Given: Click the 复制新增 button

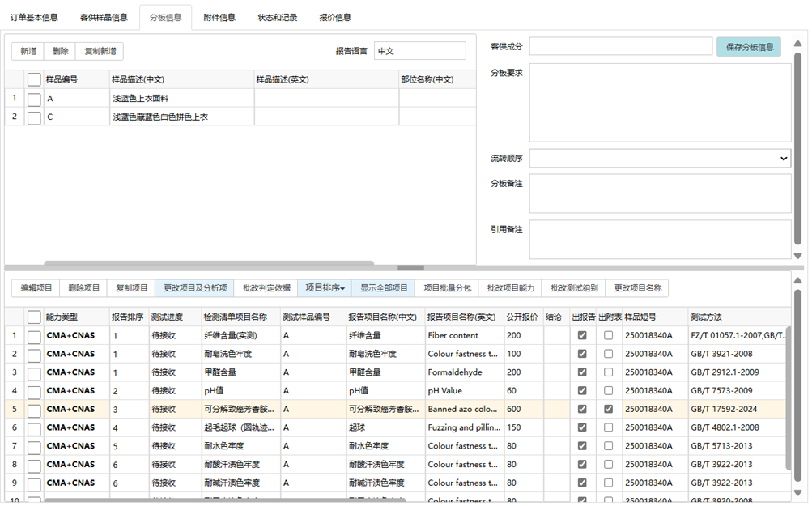Looking at the screenshot, I should [x=101, y=50].
